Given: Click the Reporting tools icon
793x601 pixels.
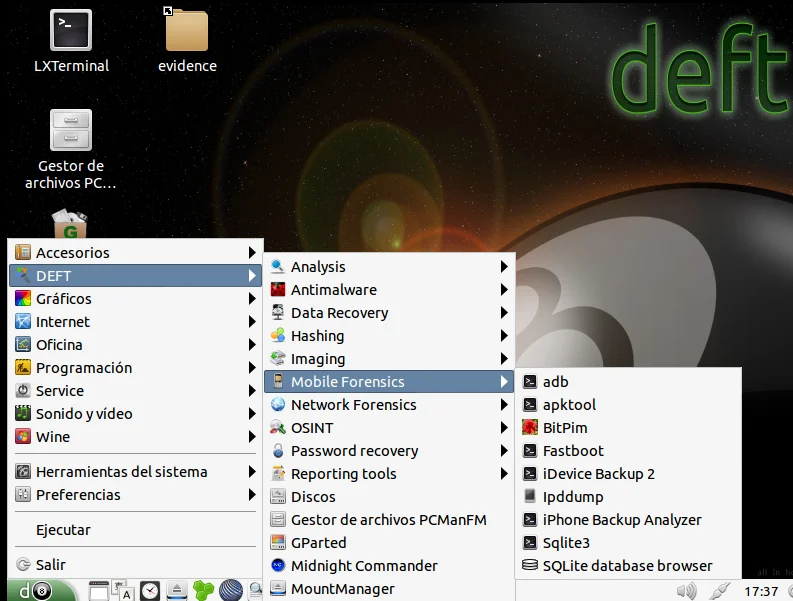Looking at the screenshot, I should point(278,474).
